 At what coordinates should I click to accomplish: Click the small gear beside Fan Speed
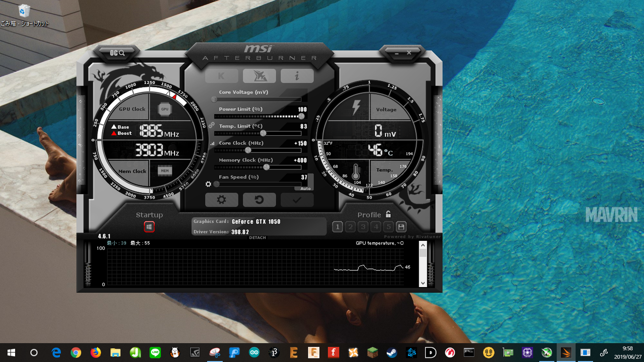click(208, 184)
